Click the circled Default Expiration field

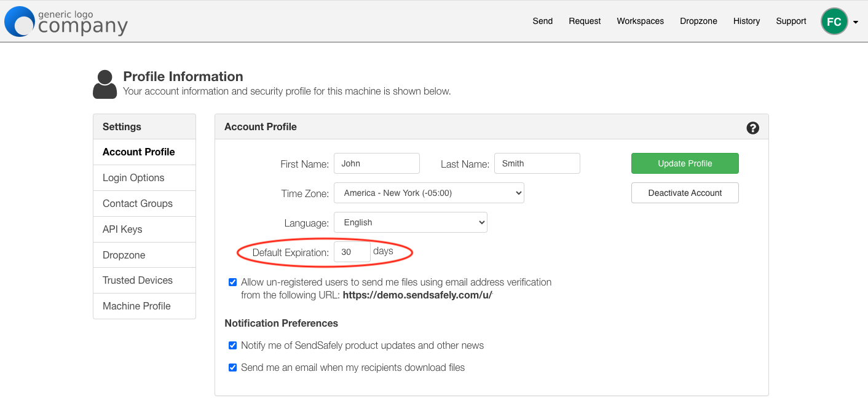pos(352,251)
